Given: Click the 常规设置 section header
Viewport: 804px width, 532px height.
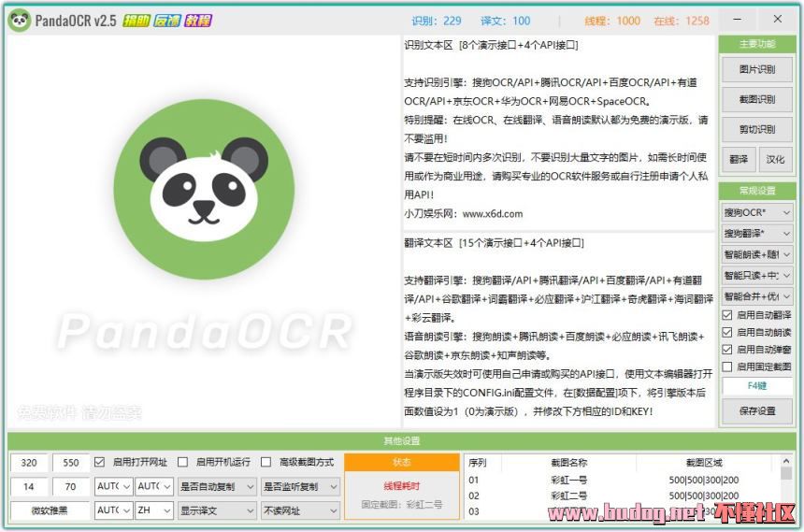Looking at the screenshot, I should [x=757, y=191].
